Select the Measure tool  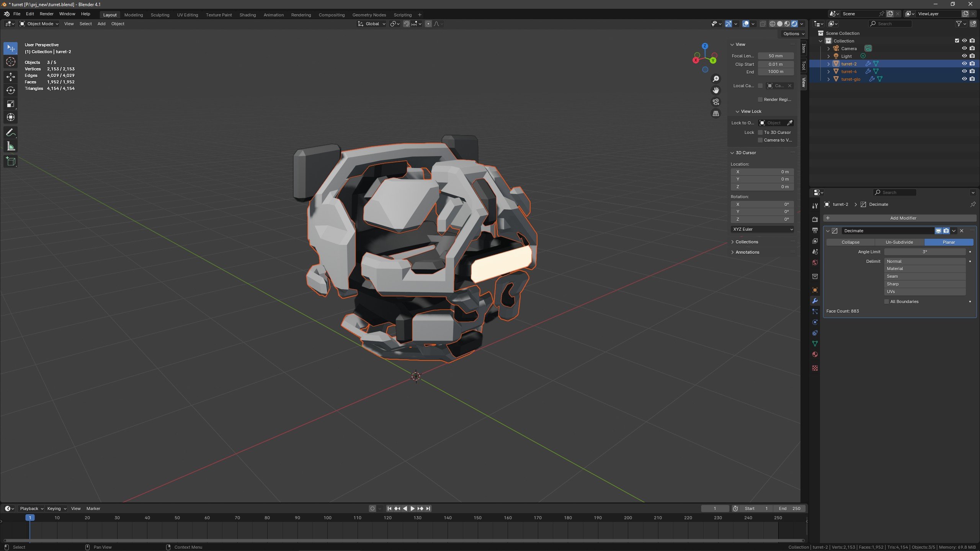coord(11,146)
